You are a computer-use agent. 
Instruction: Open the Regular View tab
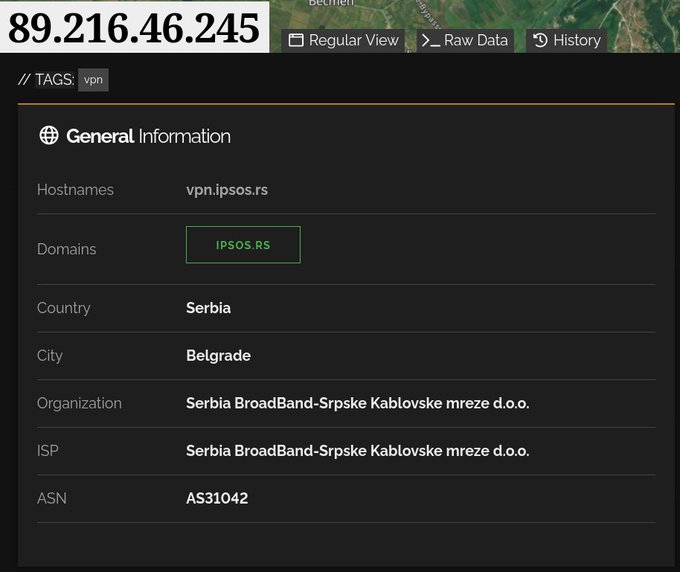point(343,41)
